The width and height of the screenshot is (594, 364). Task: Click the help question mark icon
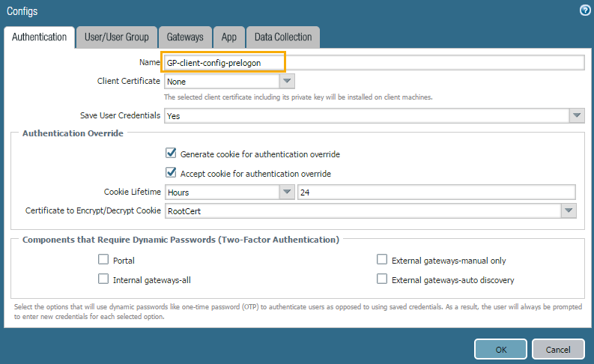(584, 10)
